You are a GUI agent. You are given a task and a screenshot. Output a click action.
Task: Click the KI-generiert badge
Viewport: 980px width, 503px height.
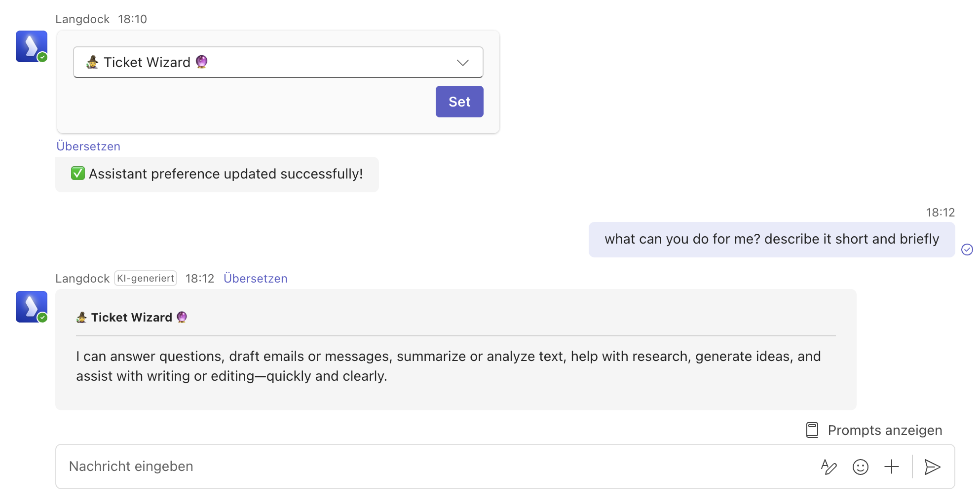point(146,279)
